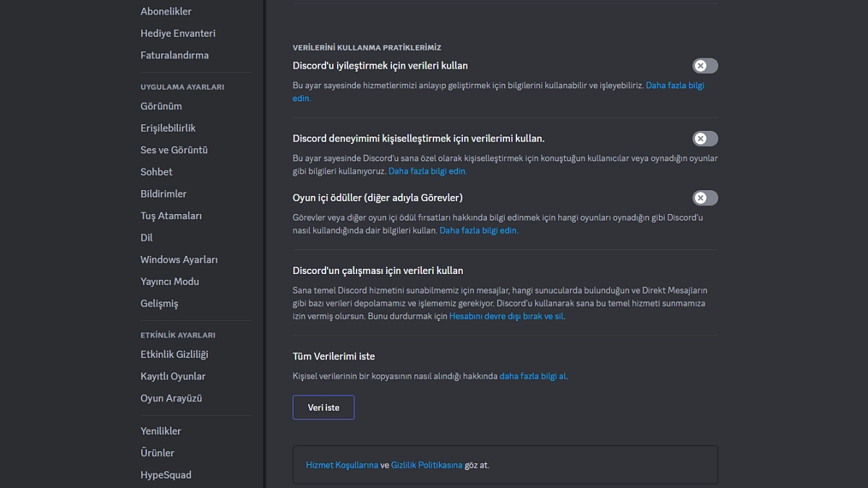Select Etkinlik Gizliliği
This screenshot has height=488, width=868.
pyautogui.click(x=172, y=354)
